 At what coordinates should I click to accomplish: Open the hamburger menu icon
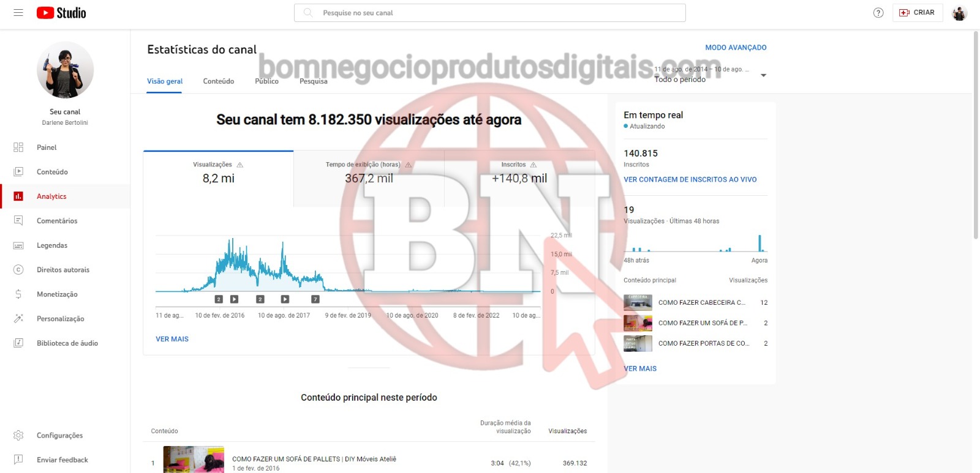click(18, 12)
